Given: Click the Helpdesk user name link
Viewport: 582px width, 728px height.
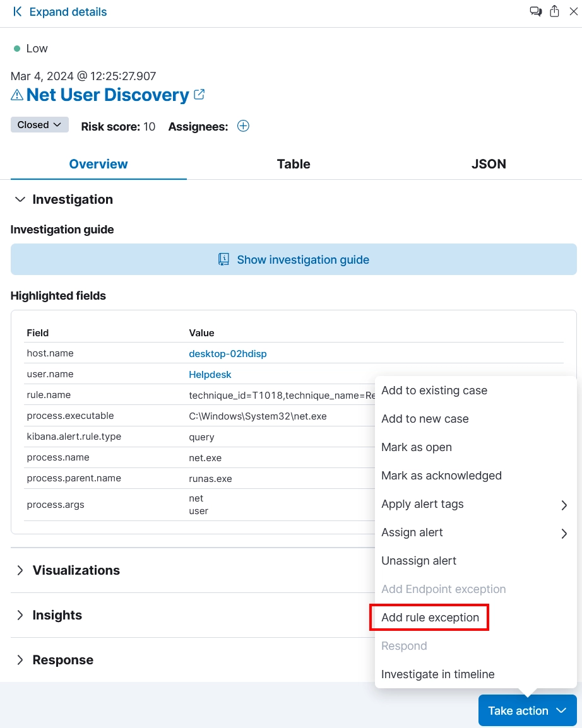Looking at the screenshot, I should 210,374.
